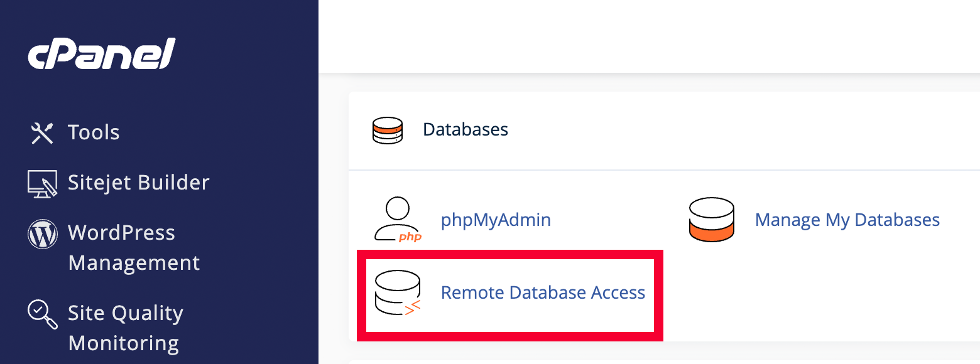Open the phpMyAdmin text link
The height and width of the screenshot is (364, 980).
click(x=496, y=220)
